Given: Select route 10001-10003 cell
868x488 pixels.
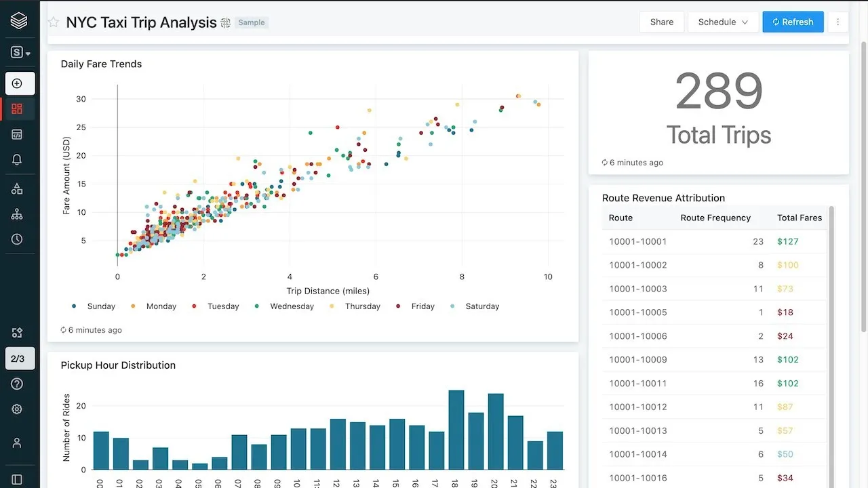Looking at the screenshot, I should tap(637, 289).
